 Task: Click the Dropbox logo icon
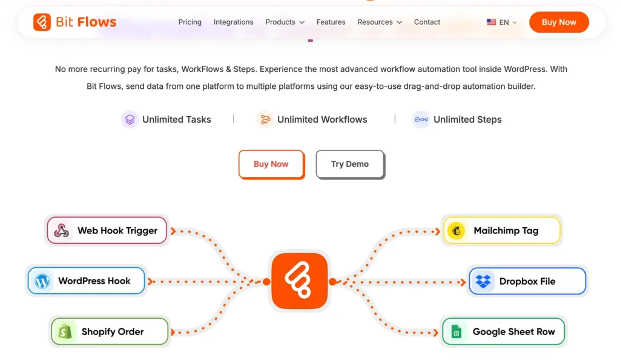(x=483, y=281)
